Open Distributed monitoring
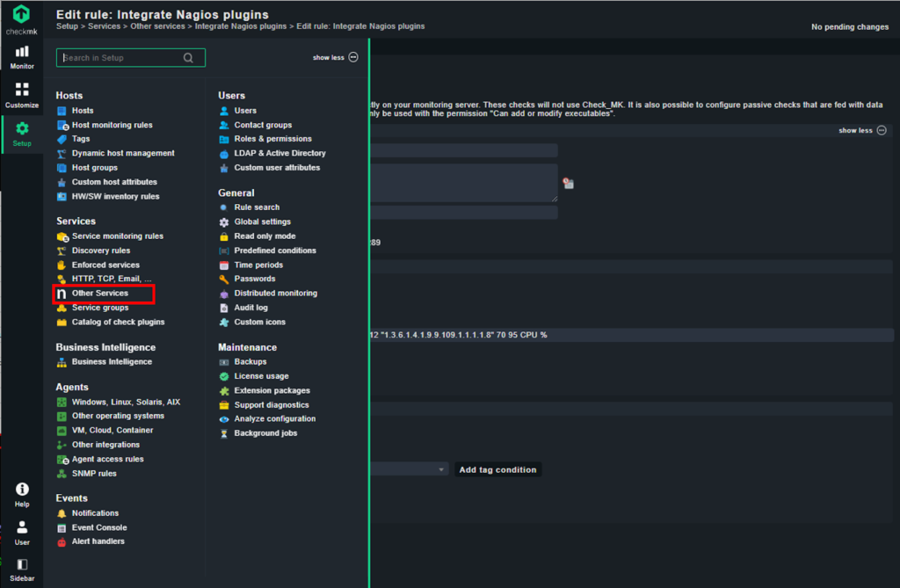 coord(275,294)
